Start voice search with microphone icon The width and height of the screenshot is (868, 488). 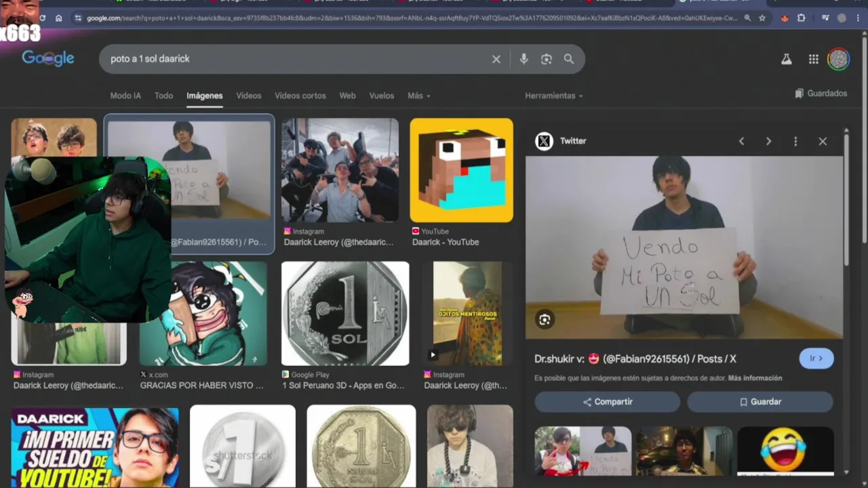pyautogui.click(x=524, y=59)
